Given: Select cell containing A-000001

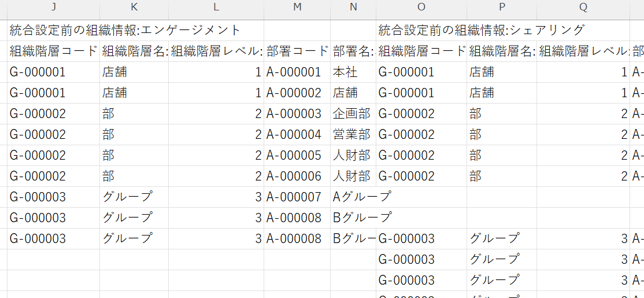Looking at the screenshot, I should [294, 72].
